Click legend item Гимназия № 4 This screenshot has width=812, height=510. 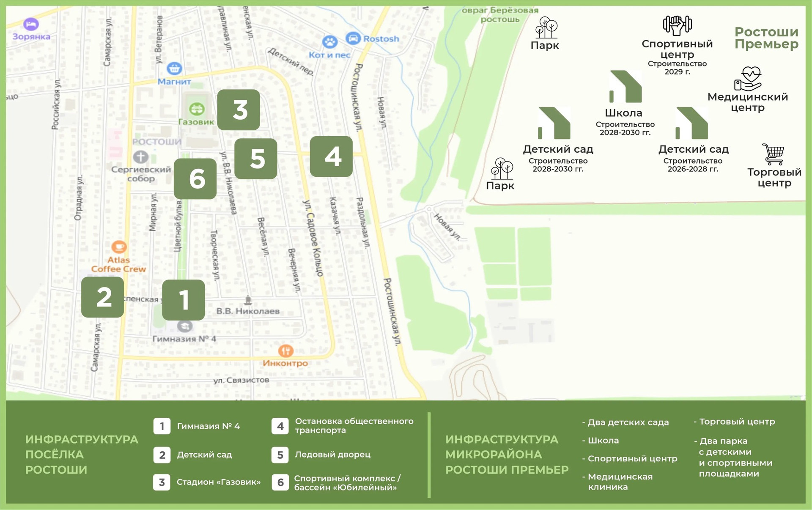coord(208,426)
